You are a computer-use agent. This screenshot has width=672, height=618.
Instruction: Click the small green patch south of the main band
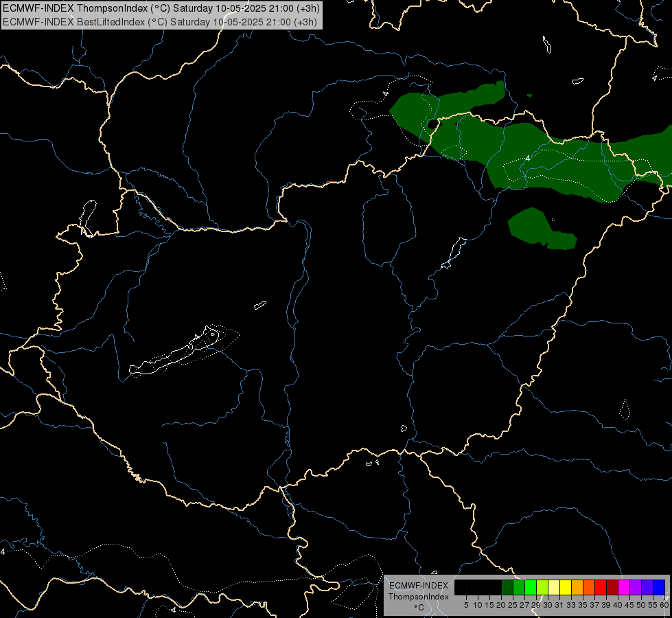[x=542, y=229]
